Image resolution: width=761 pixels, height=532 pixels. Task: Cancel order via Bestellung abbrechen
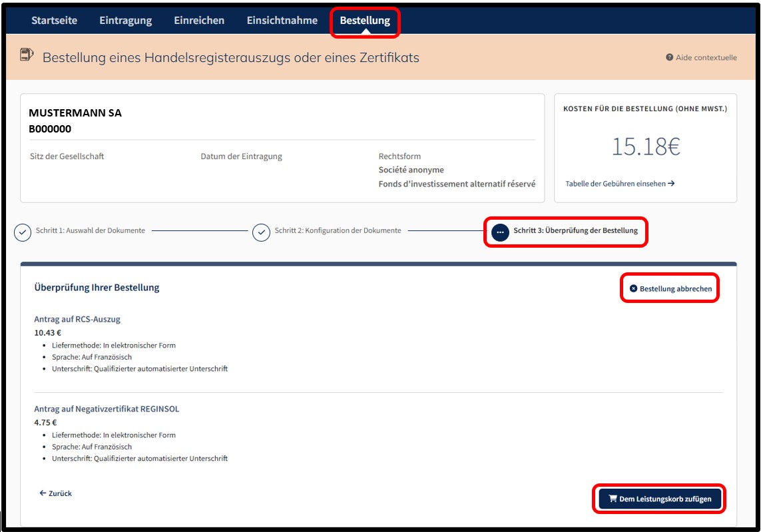point(670,288)
